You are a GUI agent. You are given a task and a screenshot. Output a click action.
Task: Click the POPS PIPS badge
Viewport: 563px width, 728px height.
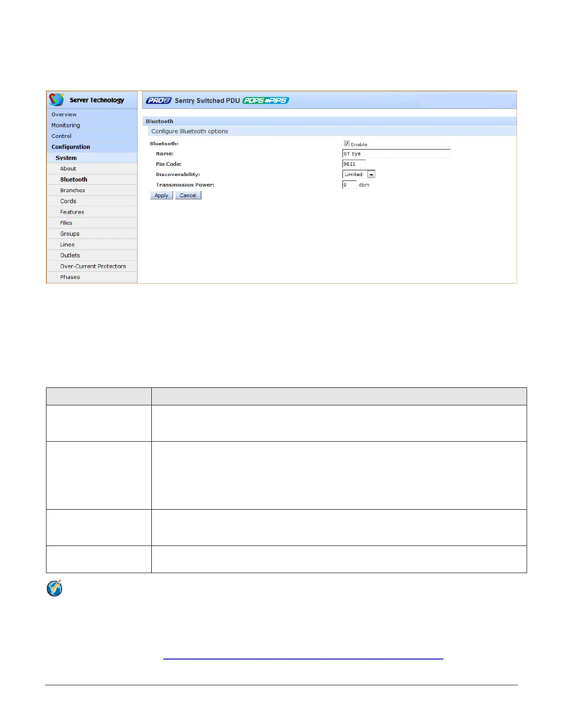[x=265, y=100]
